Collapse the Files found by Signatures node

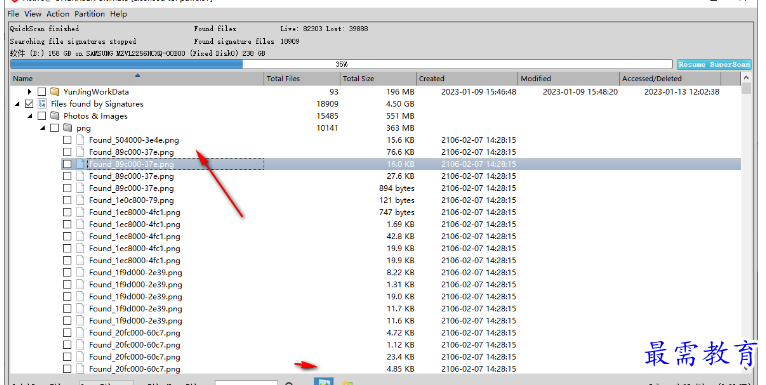pyautogui.click(x=18, y=104)
